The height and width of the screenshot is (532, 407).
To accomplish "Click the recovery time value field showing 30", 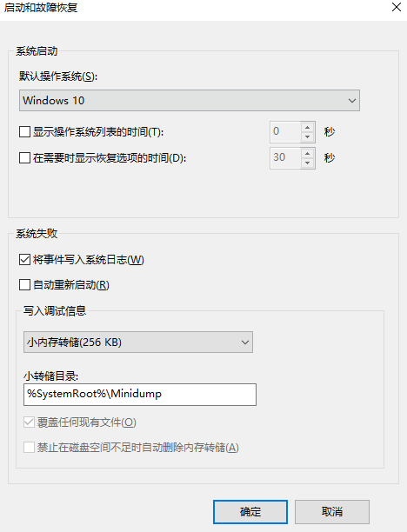I will click(x=285, y=157).
